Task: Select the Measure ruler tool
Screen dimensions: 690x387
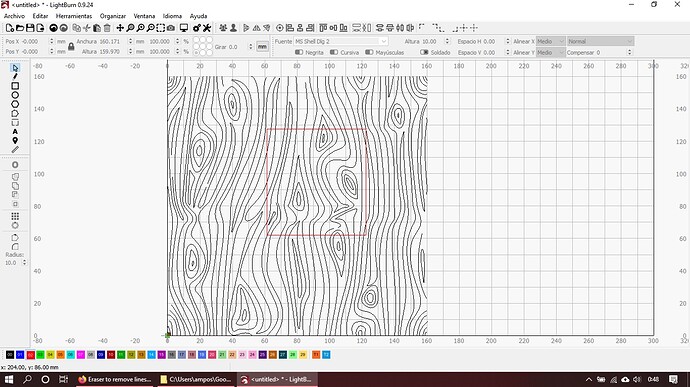Action: coord(15,150)
